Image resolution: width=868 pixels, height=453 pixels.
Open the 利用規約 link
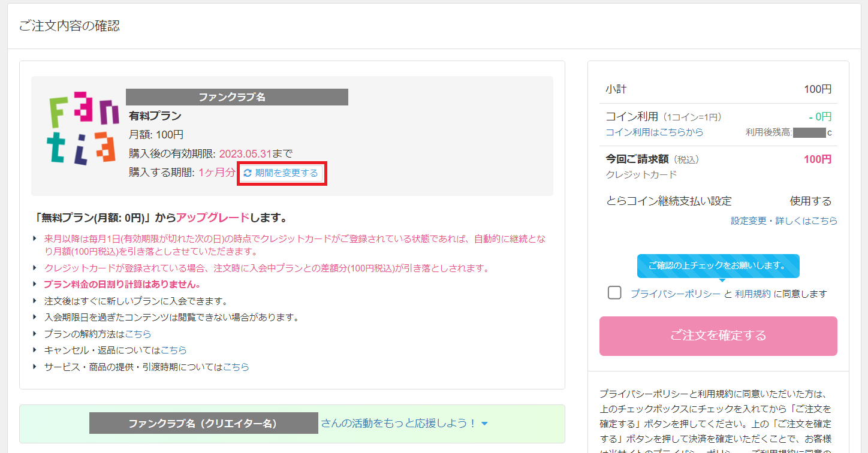(x=752, y=294)
